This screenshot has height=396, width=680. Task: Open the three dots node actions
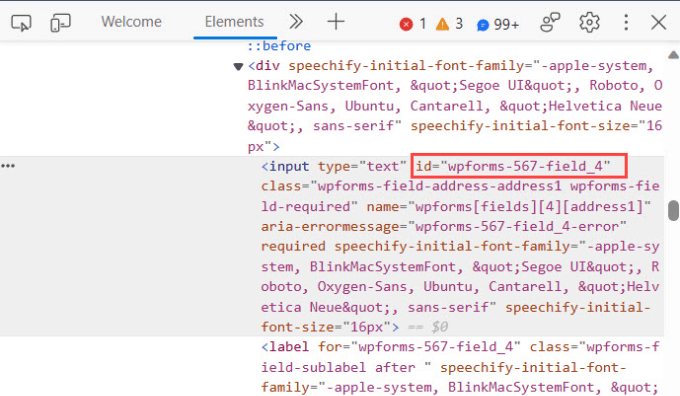(8, 166)
